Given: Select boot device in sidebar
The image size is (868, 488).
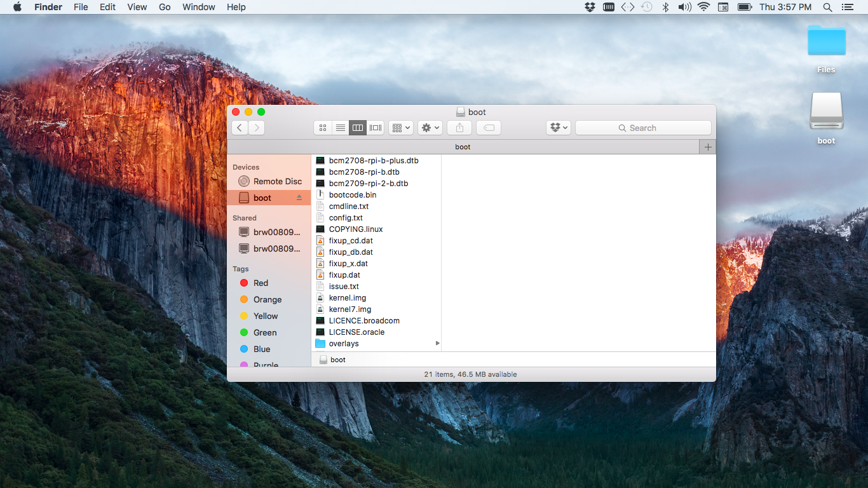Looking at the screenshot, I should point(269,198).
